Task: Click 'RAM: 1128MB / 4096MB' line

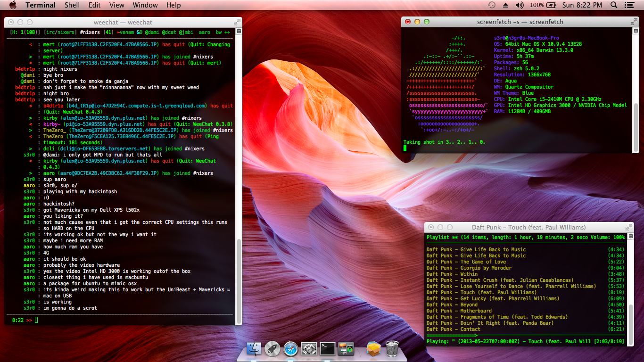Action: pyautogui.click(x=522, y=112)
